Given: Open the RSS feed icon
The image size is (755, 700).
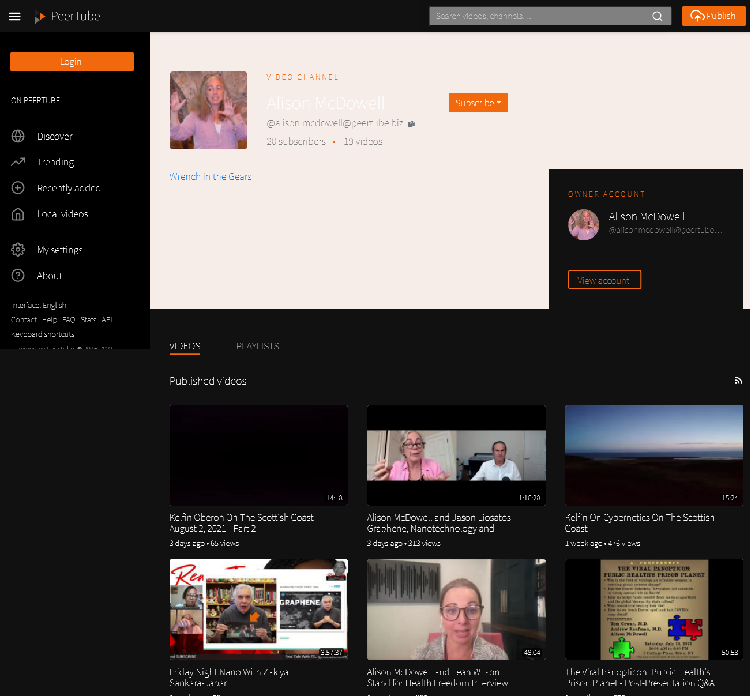Looking at the screenshot, I should coord(738,381).
